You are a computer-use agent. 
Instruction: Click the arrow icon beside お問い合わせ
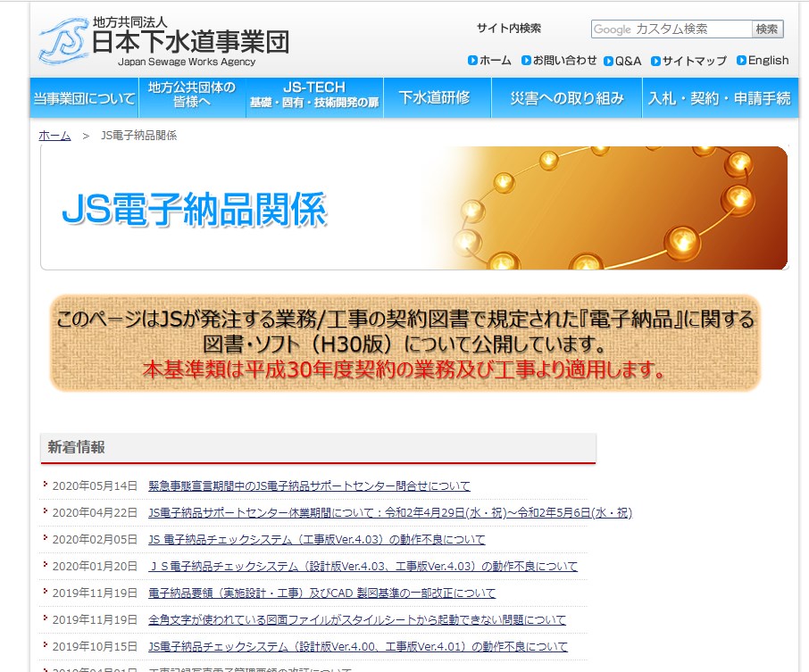tap(526, 61)
